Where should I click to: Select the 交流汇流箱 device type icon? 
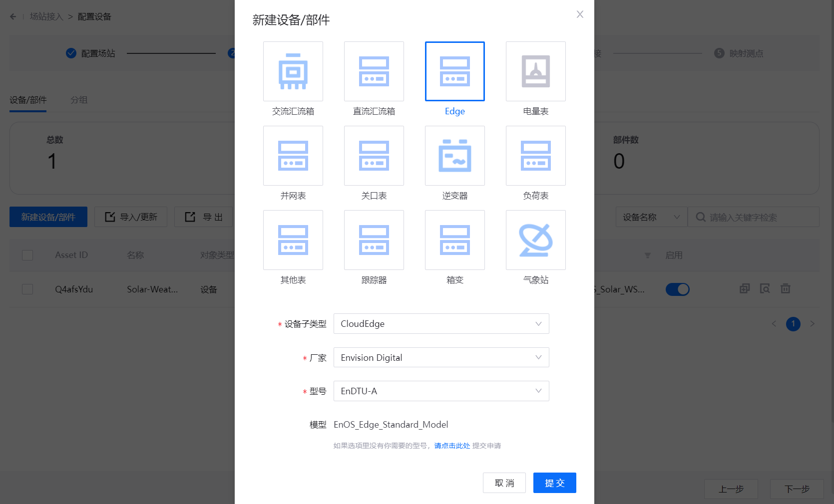(x=293, y=71)
